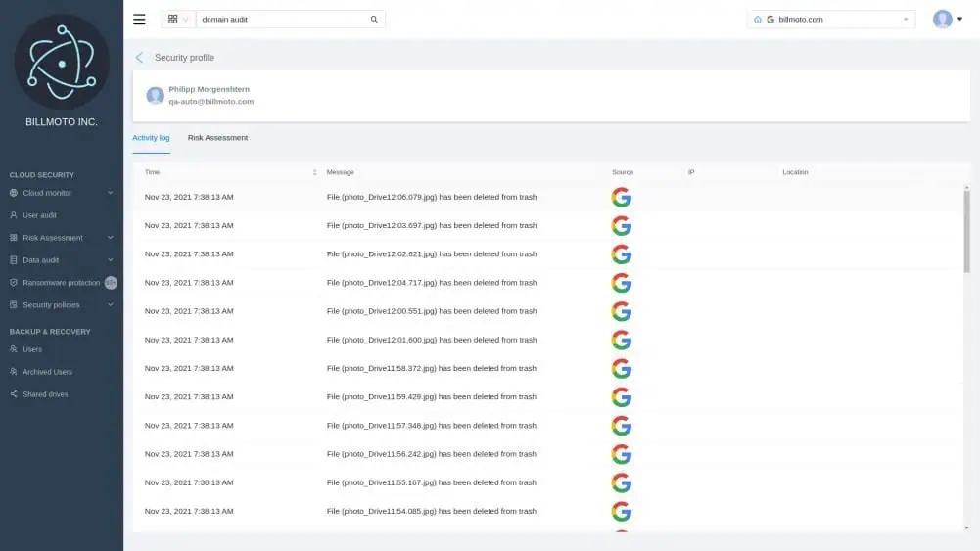Select message about photo_Drive11:54.085.jpg deletion

click(431, 512)
